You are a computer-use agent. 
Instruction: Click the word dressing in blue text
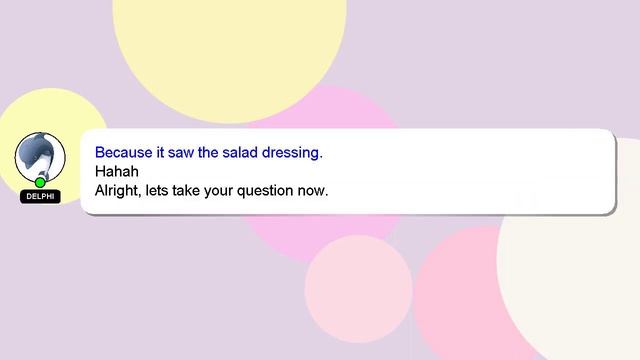pyautogui.click(x=292, y=153)
